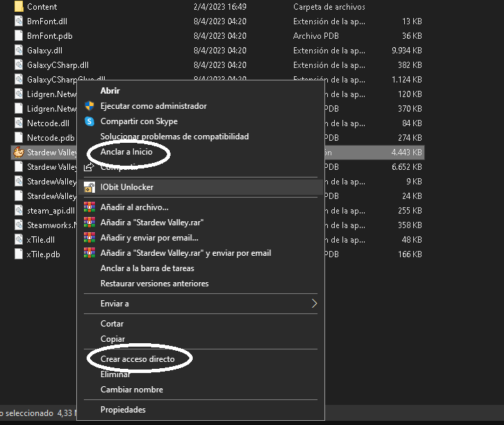This screenshot has height=425, width=504.
Task: Open Propiedades from the context menu
Action: [123, 410]
